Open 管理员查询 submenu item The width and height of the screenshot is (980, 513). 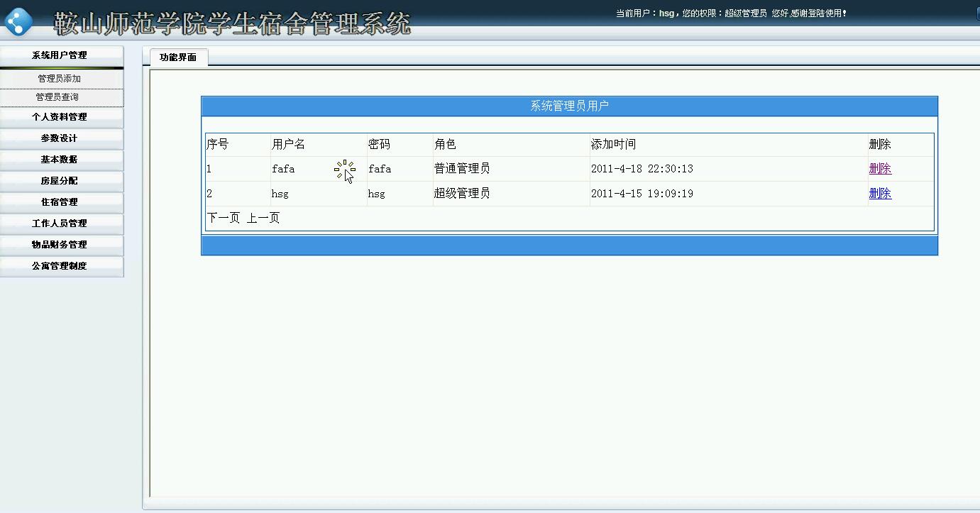click(57, 97)
